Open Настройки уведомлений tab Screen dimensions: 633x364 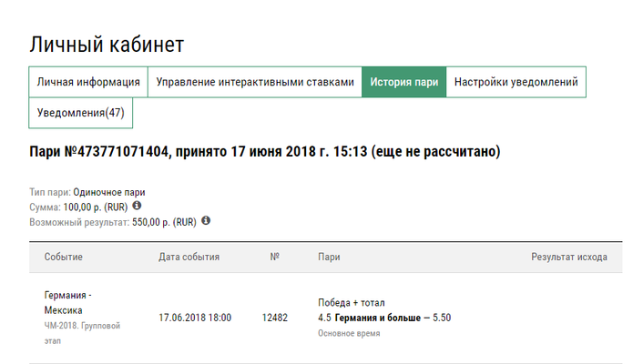[x=516, y=82]
